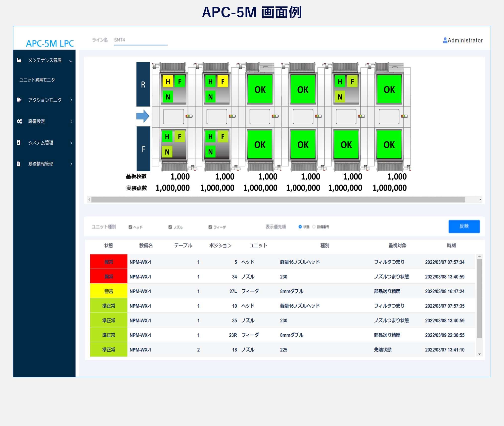Open ユニット異常モニタ menu item
The width and height of the screenshot is (504, 426).
[x=37, y=80]
